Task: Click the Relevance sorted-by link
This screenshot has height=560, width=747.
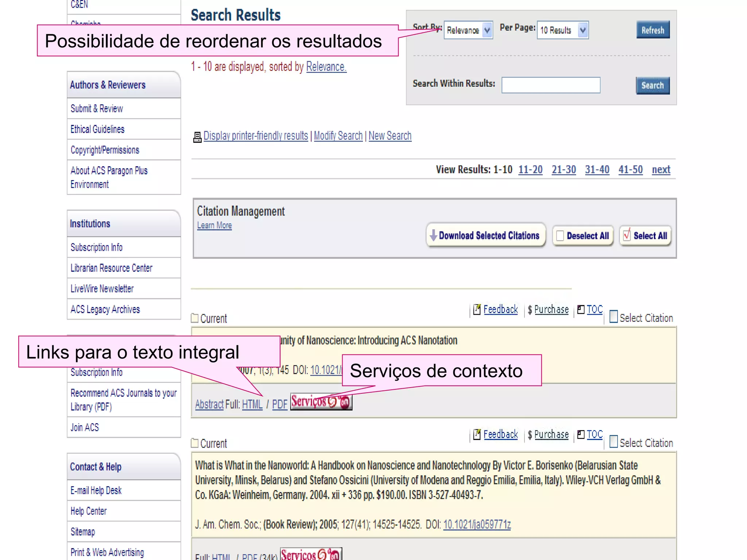Action: click(326, 67)
